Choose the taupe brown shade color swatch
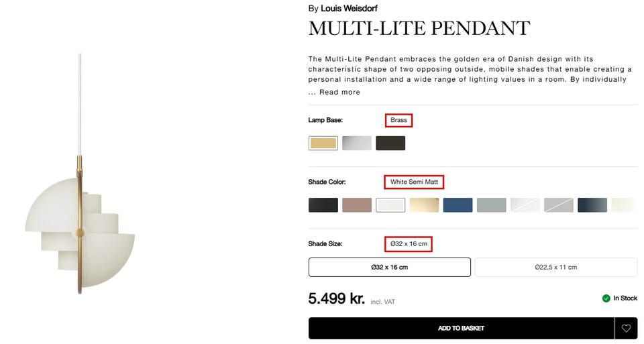Image resolution: width=644 pixels, height=344 pixels. point(357,205)
